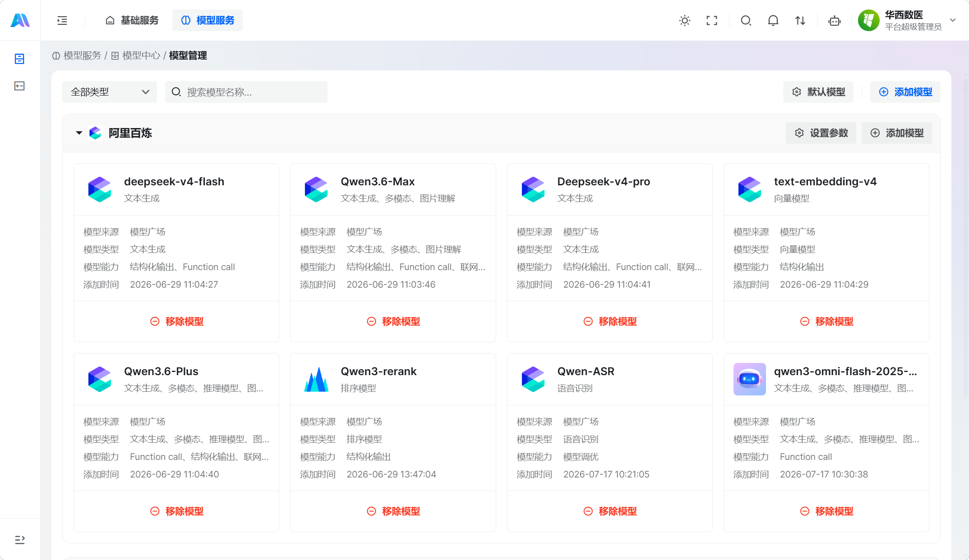The height and width of the screenshot is (560, 969).
Task: Toggle light/dark theme sun icon
Action: pos(685,20)
